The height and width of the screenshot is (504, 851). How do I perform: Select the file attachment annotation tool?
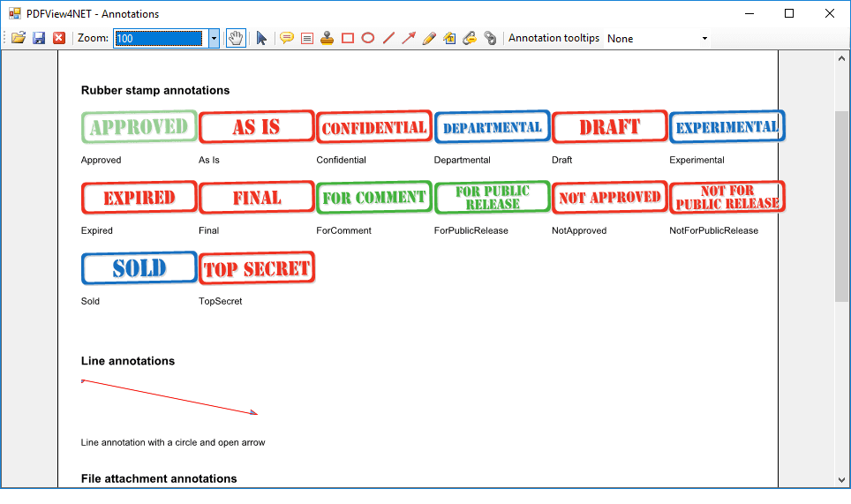click(470, 38)
